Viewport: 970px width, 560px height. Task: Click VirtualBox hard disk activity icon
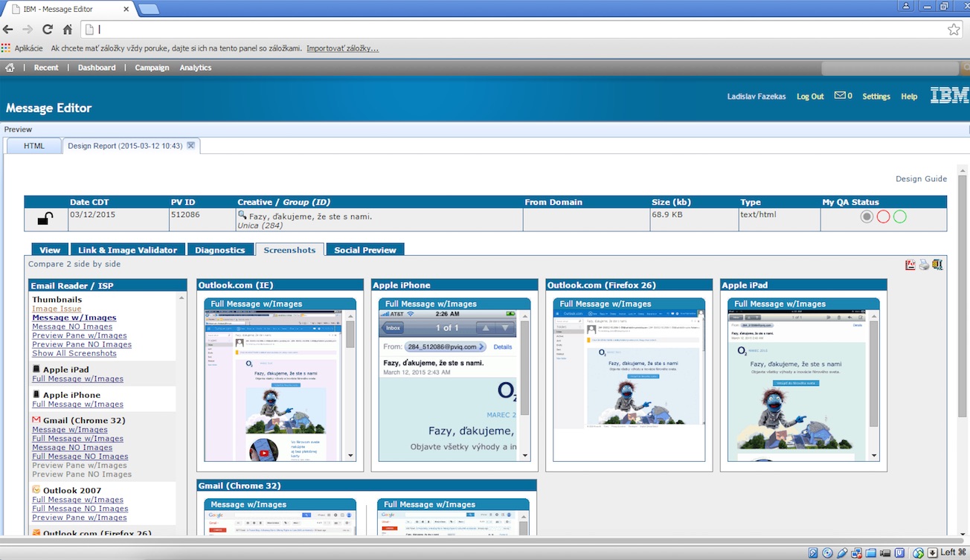click(813, 553)
